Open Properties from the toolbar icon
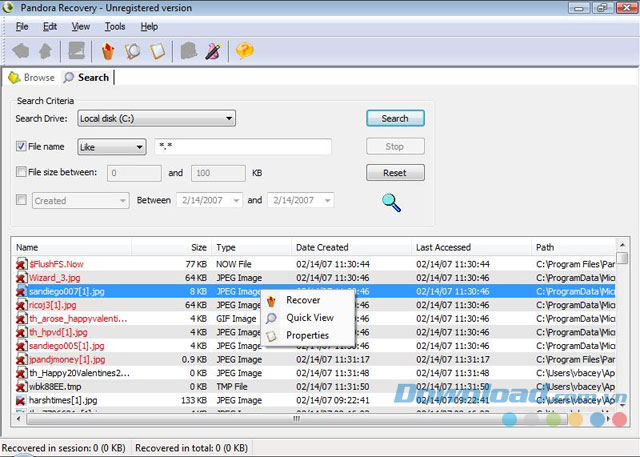640x457 pixels. 156,50
